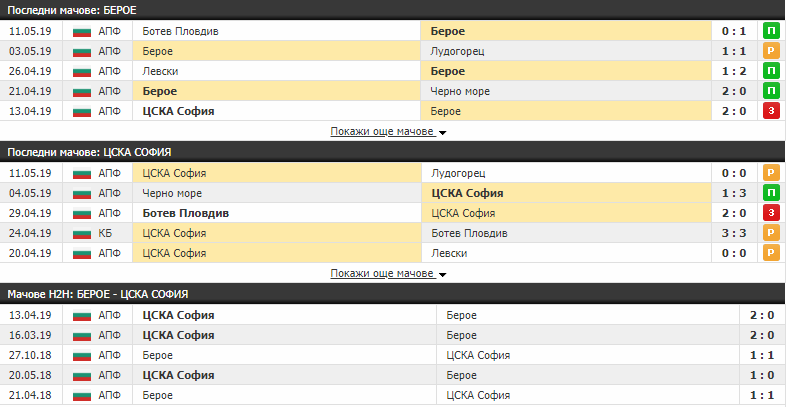Click Bulgarian flag in 27.10.18 H2H row
Screen dimensions: 786x407
[x=82, y=355]
